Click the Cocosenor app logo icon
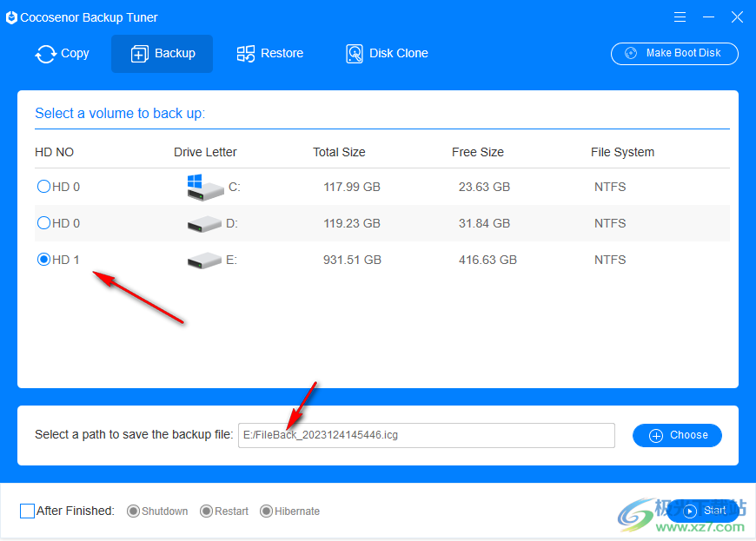Screen dimensions: 756x541 pos(11,17)
